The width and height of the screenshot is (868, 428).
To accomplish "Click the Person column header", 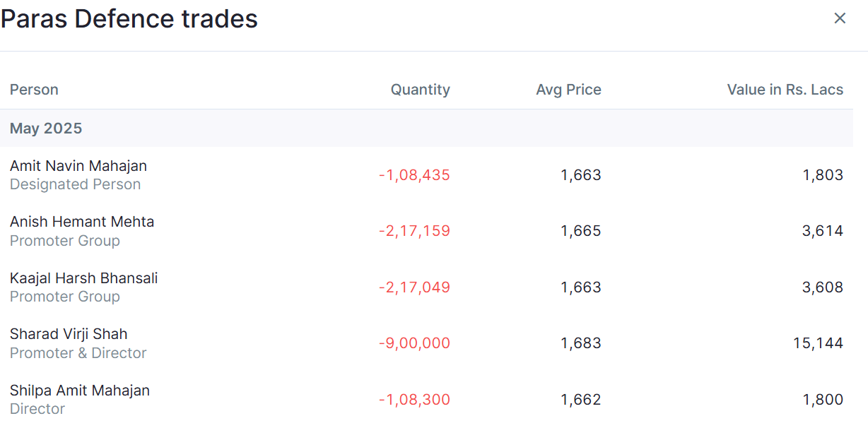I will click(x=34, y=90).
